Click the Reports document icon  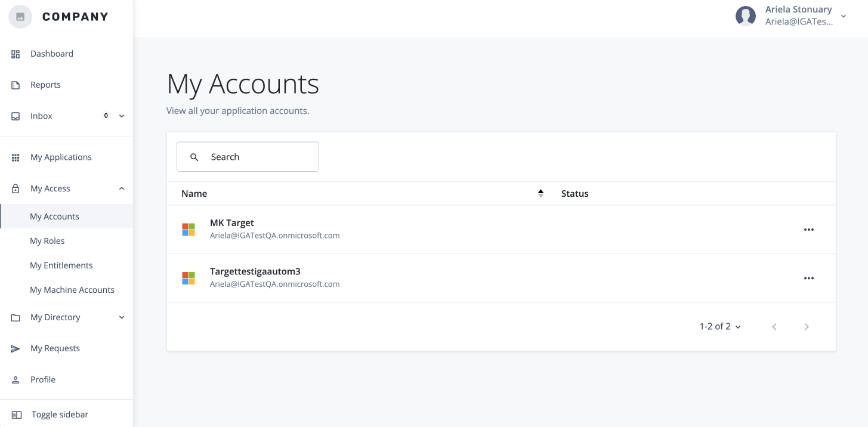click(x=15, y=85)
